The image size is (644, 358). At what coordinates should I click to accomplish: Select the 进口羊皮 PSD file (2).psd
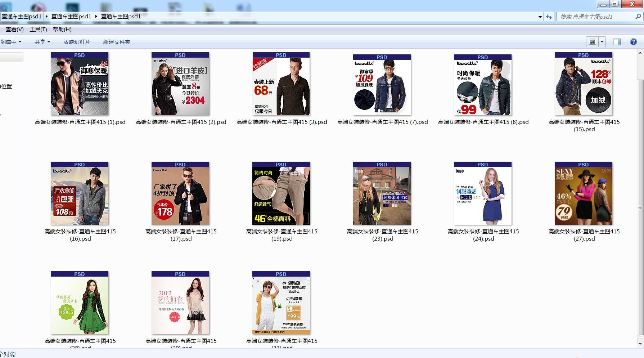[180, 84]
